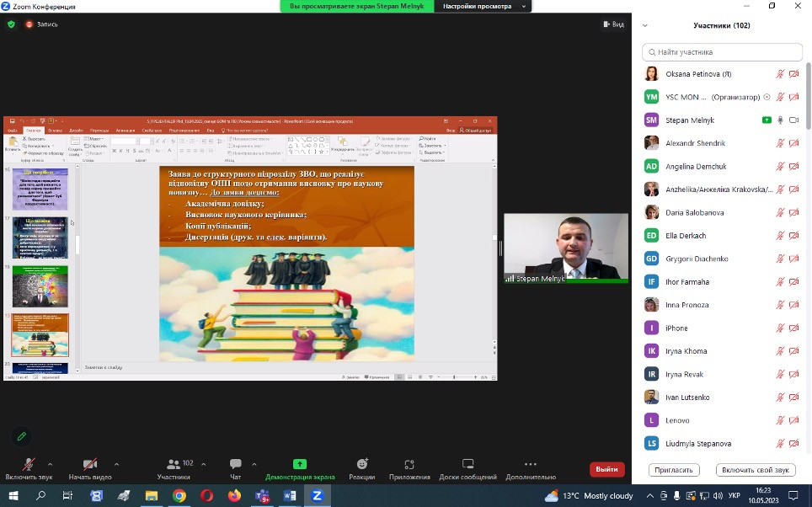Viewport: 812px width, 507px height.
Task: Open the More (Дополнительно) menu
Action: point(531,469)
